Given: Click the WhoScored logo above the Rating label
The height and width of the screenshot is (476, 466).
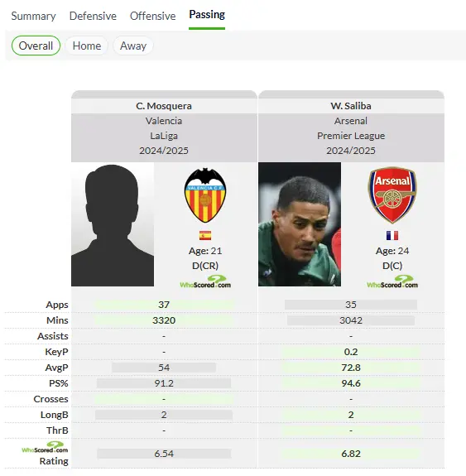Looking at the screenshot, I should (x=45, y=447).
